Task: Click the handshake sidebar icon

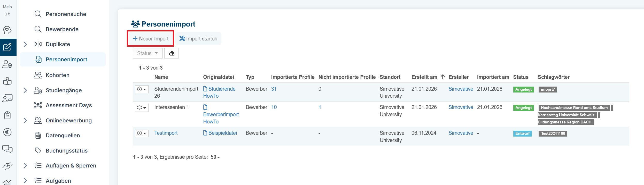Action: tap(7, 166)
